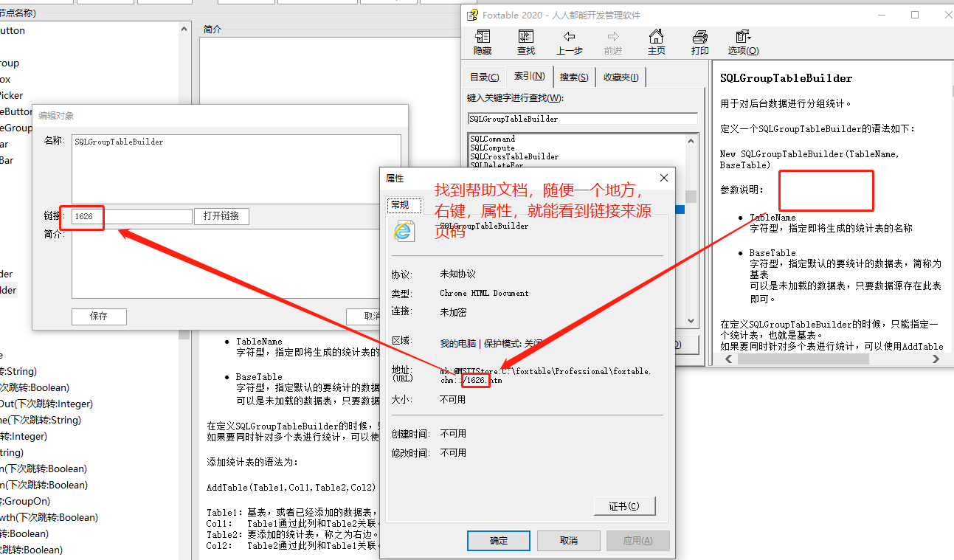Click the 应用(A) button
Screen dimensions: 954x560
637,540
